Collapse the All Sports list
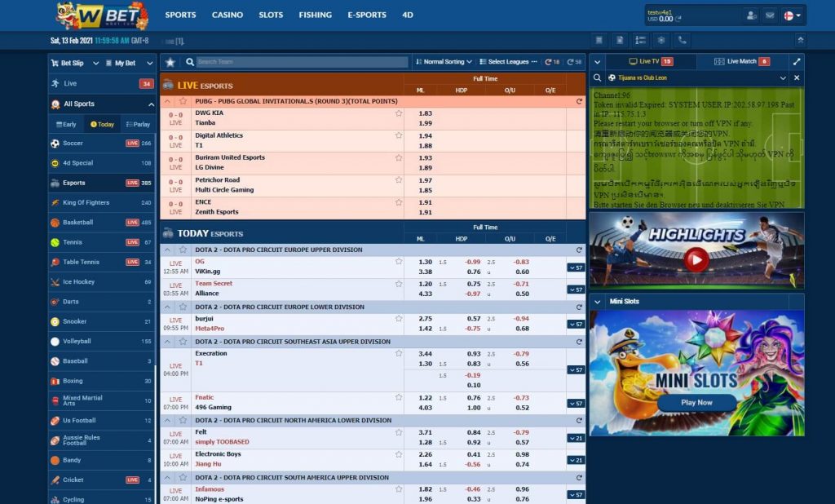 (x=151, y=104)
